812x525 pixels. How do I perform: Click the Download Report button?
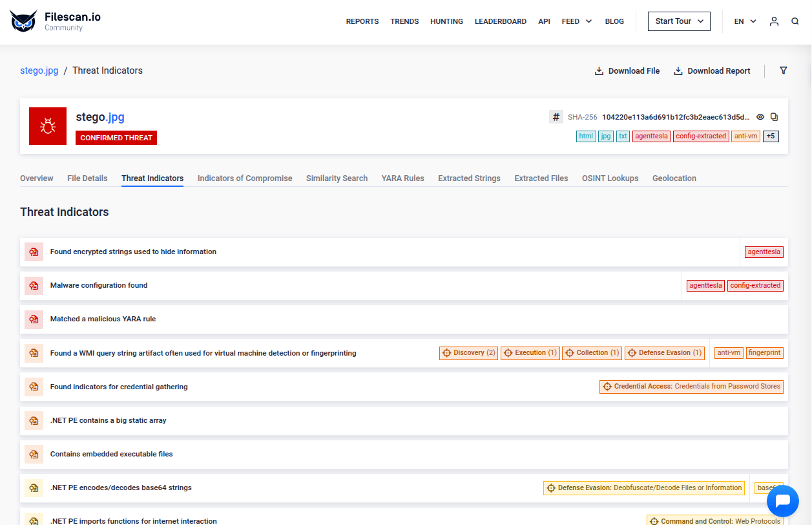tap(712, 71)
